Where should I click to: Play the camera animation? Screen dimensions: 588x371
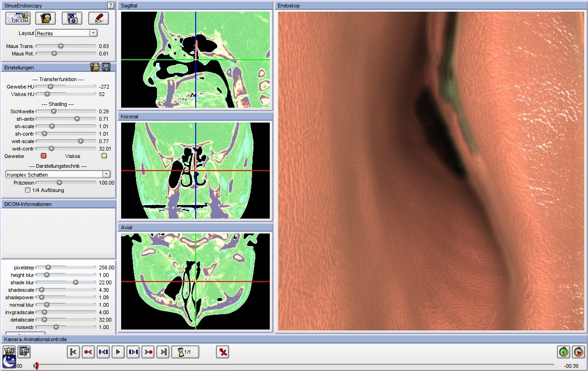118,352
